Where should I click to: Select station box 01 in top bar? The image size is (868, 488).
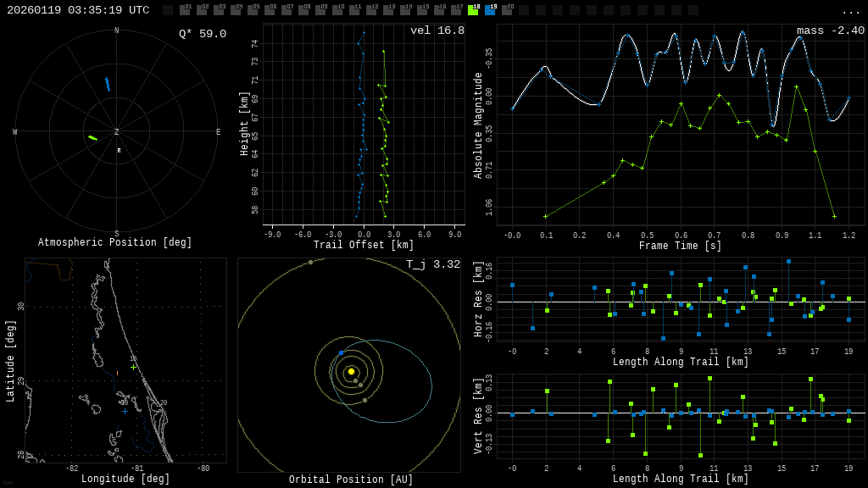click(x=185, y=10)
